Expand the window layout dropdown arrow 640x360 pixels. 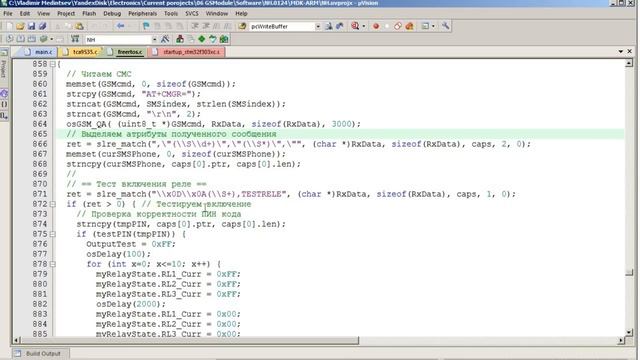(433, 27)
